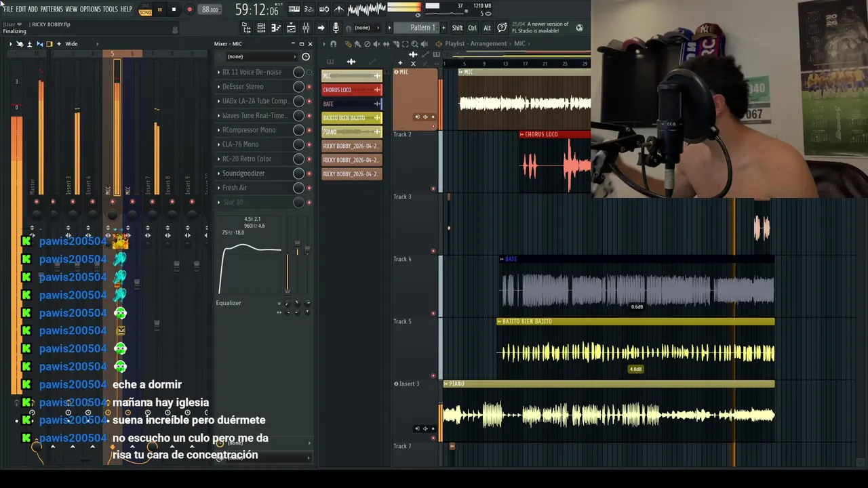Image resolution: width=868 pixels, height=488 pixels.
Task: Toggle the metronome icon in top toolbar
Action: 338,9
